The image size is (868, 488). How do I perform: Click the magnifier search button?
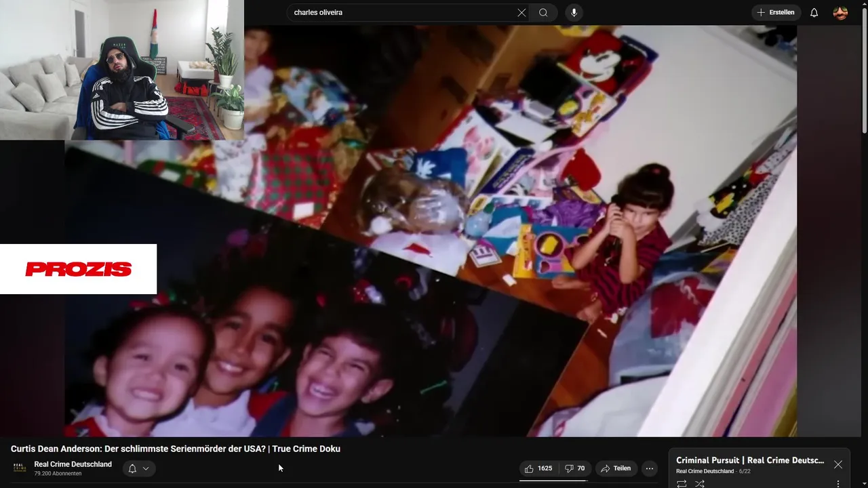(543, 12)
